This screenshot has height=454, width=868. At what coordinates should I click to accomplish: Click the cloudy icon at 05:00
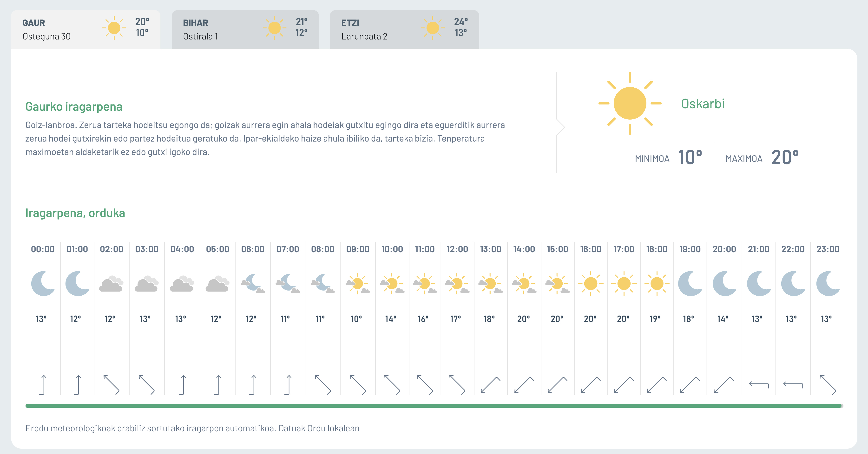[x=217, y=284]
